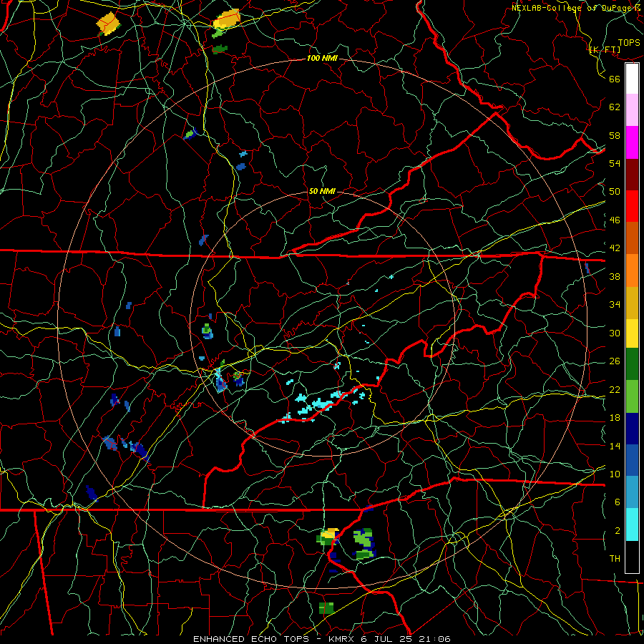Pick the magenta swatch in the color scale
The image size is (644, 644).
632,142
